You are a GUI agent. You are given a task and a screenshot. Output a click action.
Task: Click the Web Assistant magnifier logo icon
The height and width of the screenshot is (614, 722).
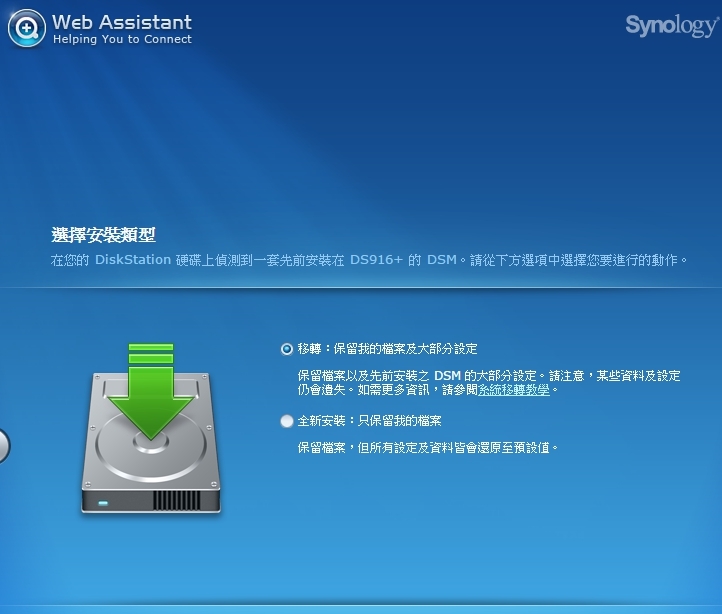click(x=27, y=28)
